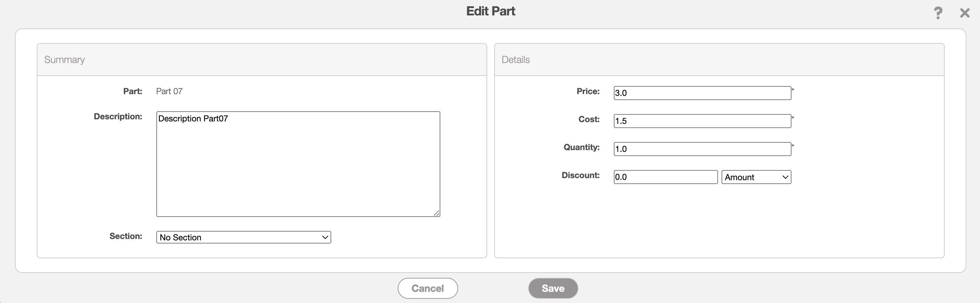
Task: Click the Price field label
Action: [588, 91]
